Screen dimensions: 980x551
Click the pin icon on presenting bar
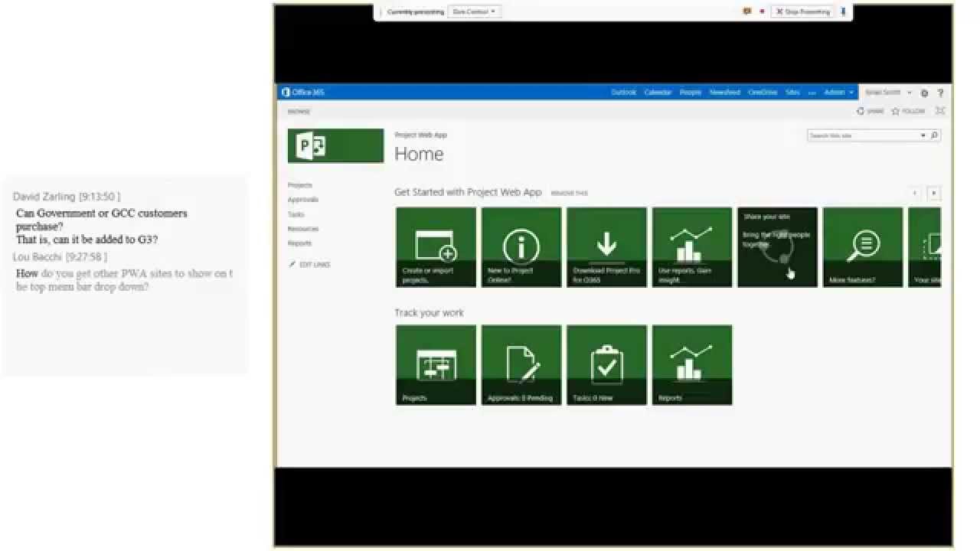point(843,11)
